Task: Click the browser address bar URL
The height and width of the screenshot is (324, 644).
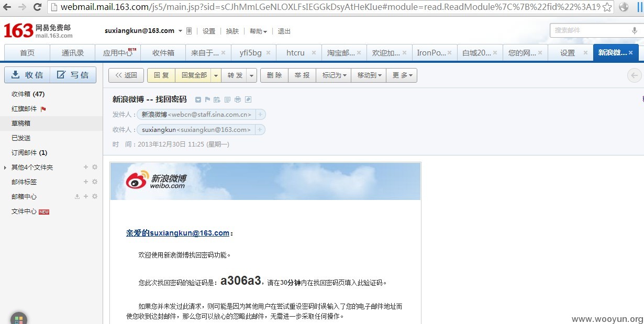Action: pos(330,7)
